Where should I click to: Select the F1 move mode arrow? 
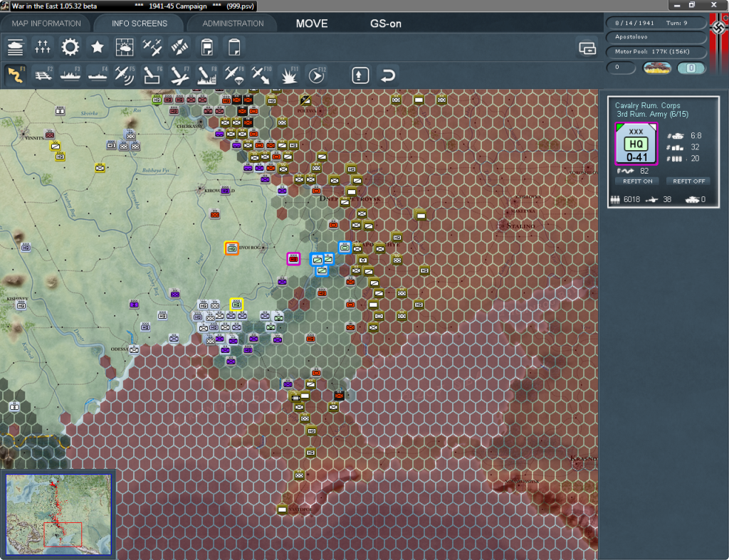[16, 75]
